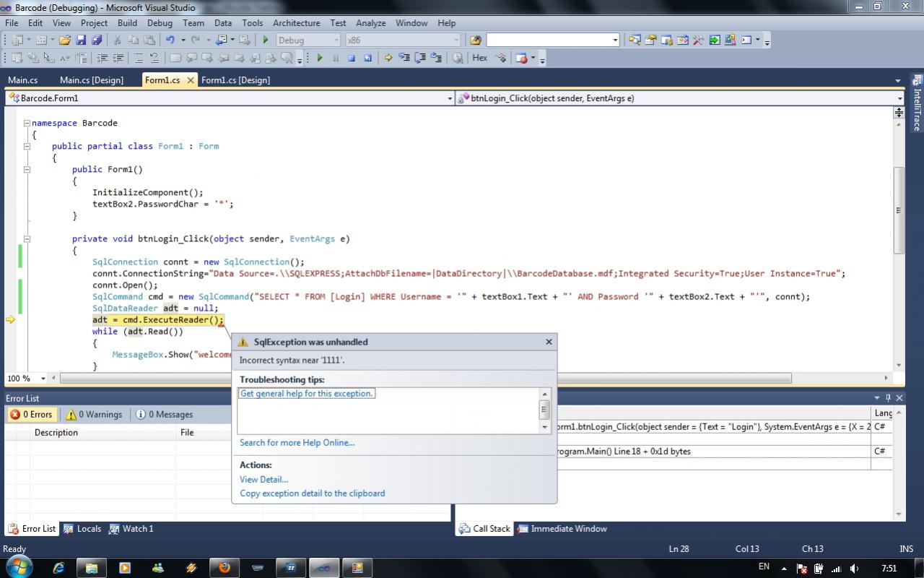924x578 pixels.
Task: Click the Restart debugging icon
Action: pos(367,58)
